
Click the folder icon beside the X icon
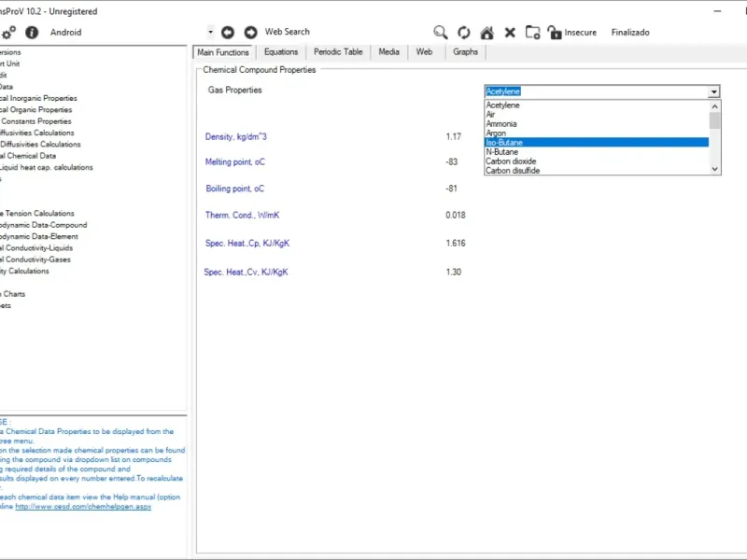[532, 32]
